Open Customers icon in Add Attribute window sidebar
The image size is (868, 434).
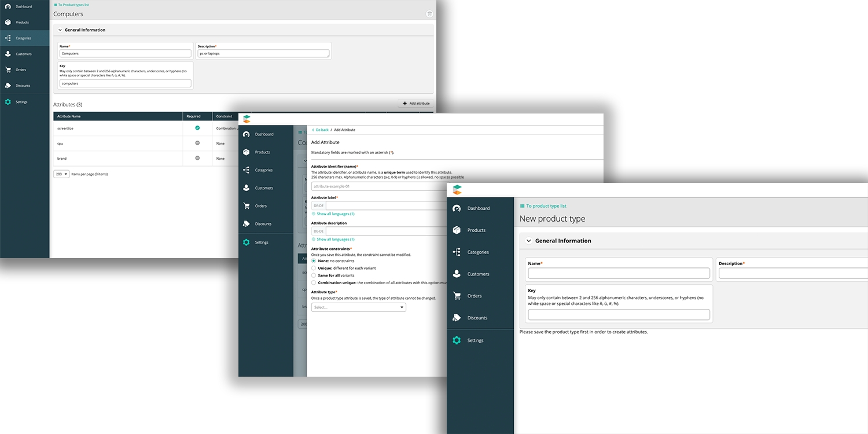pos(246,188)
